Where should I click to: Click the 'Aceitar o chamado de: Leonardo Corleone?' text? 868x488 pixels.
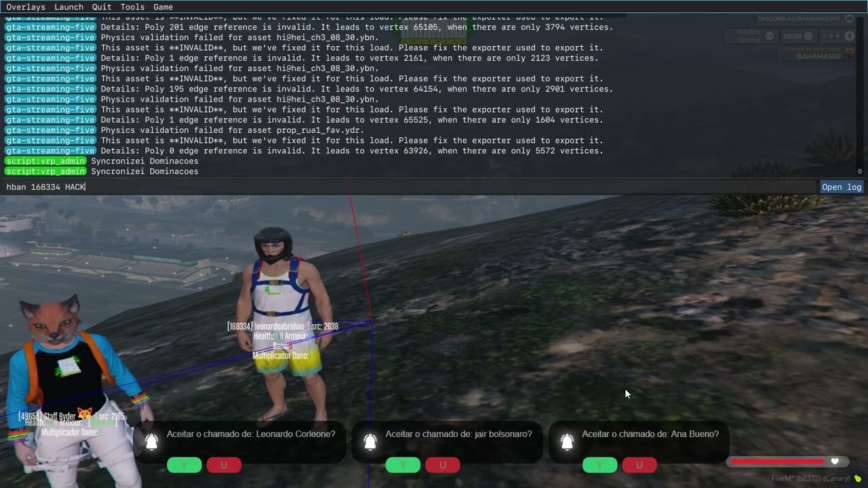[x=251, y=434]
